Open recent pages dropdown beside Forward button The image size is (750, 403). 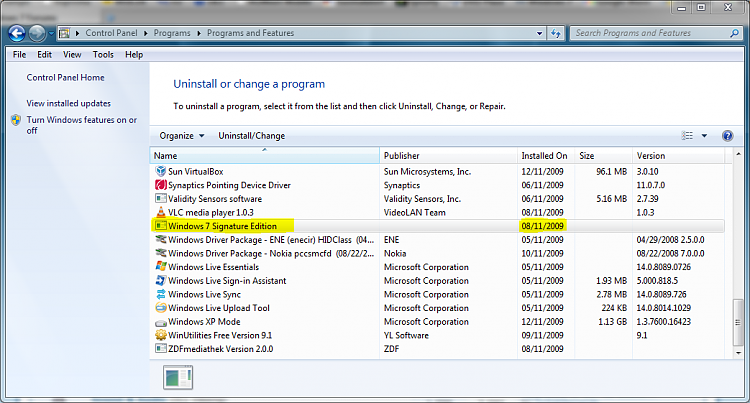[x=51, y=34]
